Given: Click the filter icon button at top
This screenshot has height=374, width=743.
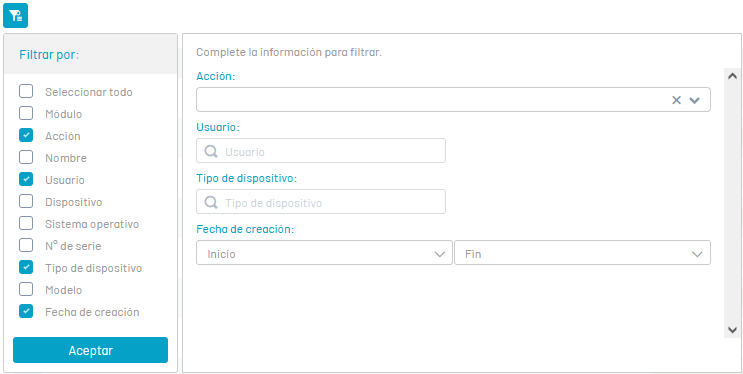Looking at the screenshot, I should pos(16,15).
